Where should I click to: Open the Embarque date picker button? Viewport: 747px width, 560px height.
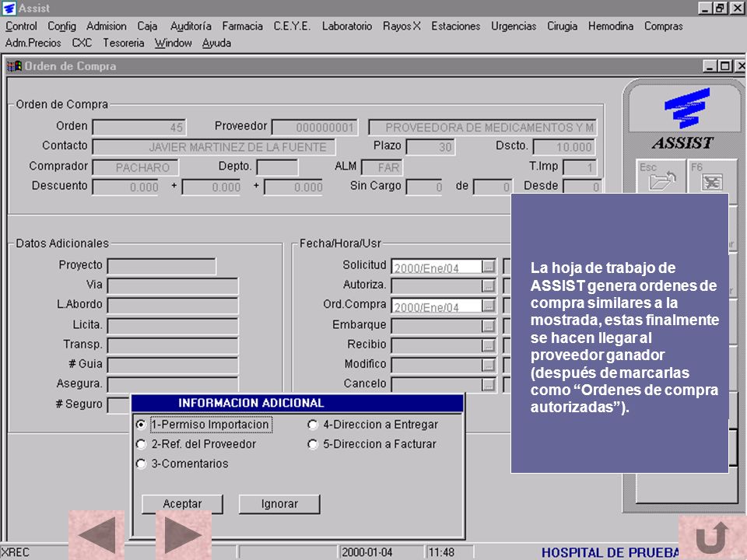click(x=489, y=326)
